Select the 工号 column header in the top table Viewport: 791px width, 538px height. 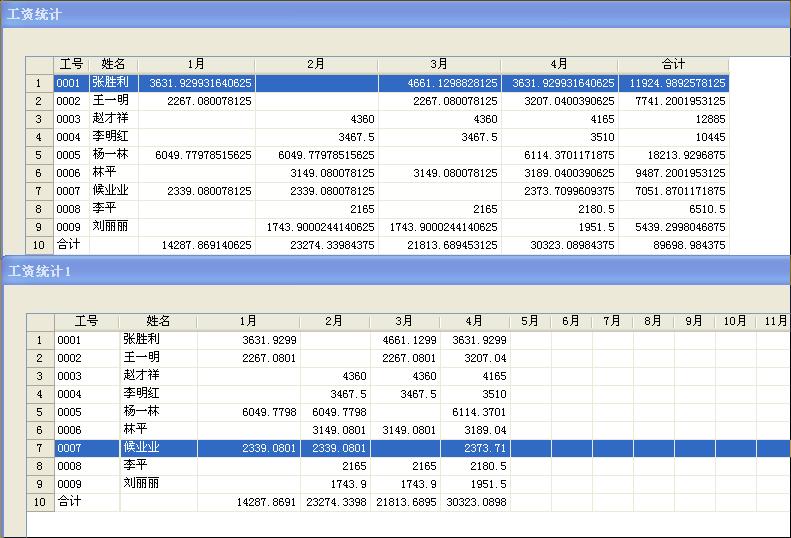point(71,64)
